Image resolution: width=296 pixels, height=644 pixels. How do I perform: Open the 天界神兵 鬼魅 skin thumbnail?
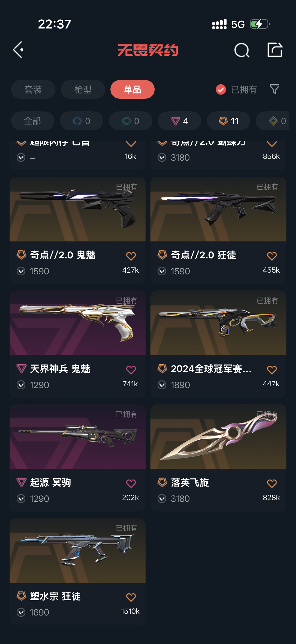pyautogui.click(x=77, y=323)
